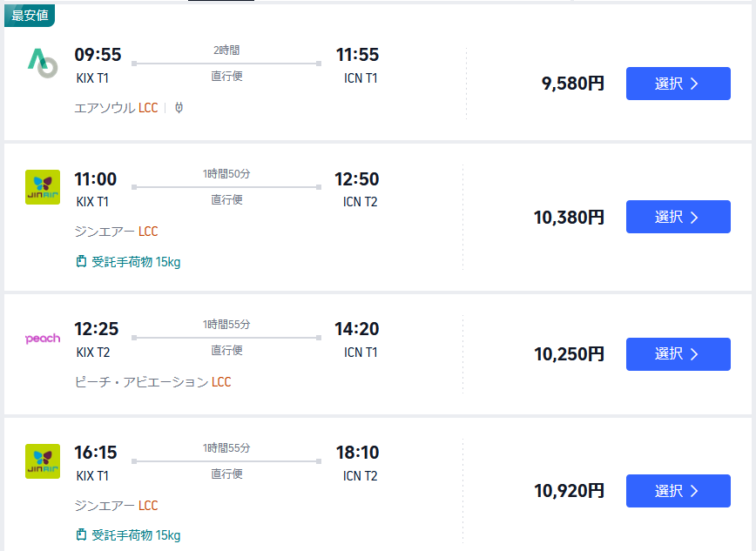Click the エアソウル airline name
The width and height of the screenshot is (756, 551).
(x=105, y=108)
